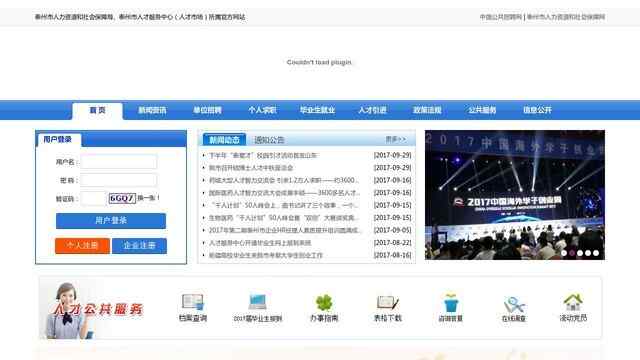Open the 生物医药 "千人计划" headline
Viewport: 640px width, 360px height.
(284, 218)
